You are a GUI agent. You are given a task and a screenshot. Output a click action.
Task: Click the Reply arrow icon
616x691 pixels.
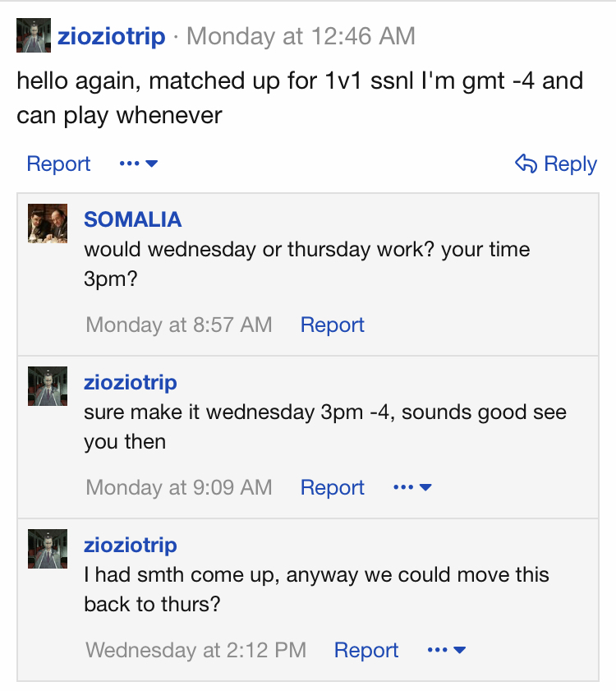point(526,164)
